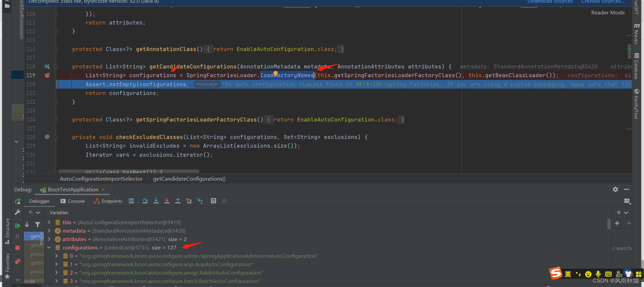This screenshot has width=644, height=287.
Task: View breakpoints red circles icon
Action: tap(17, 261)
